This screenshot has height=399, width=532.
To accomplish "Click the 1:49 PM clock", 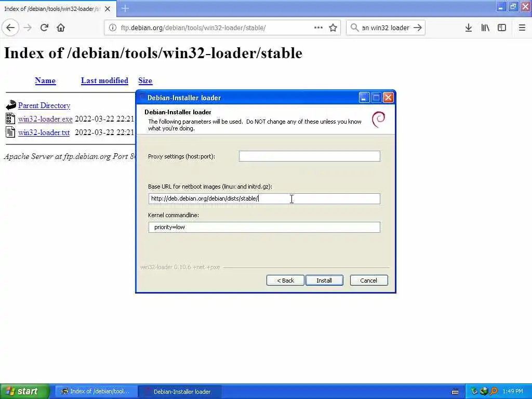I will click(x=513, y=392).
